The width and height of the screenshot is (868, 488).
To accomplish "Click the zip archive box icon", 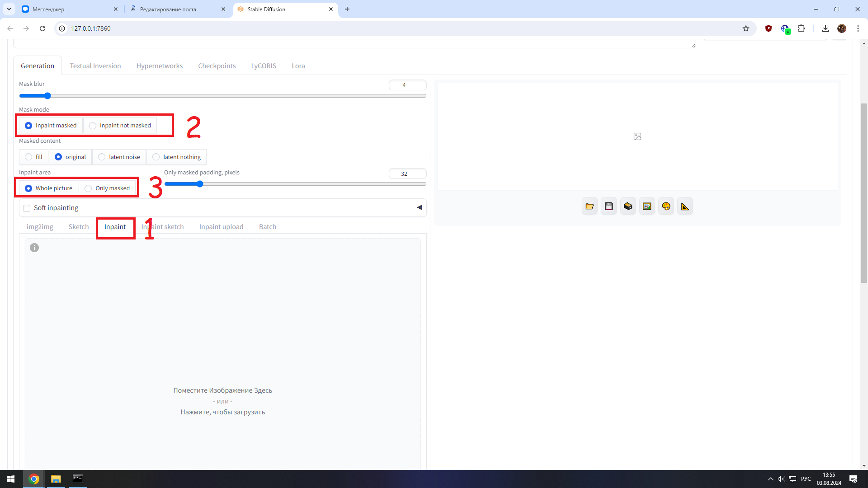I will 628,206.
